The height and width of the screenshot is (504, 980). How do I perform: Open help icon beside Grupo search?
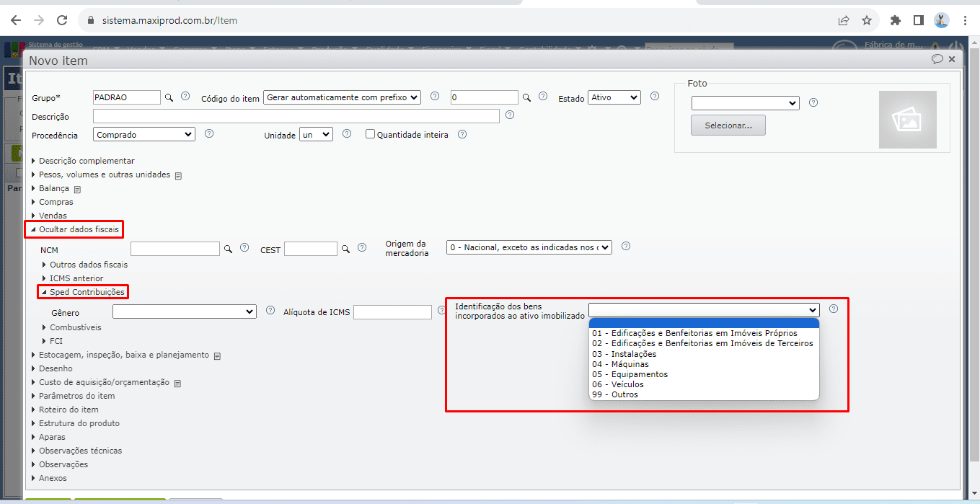point(185,96)
